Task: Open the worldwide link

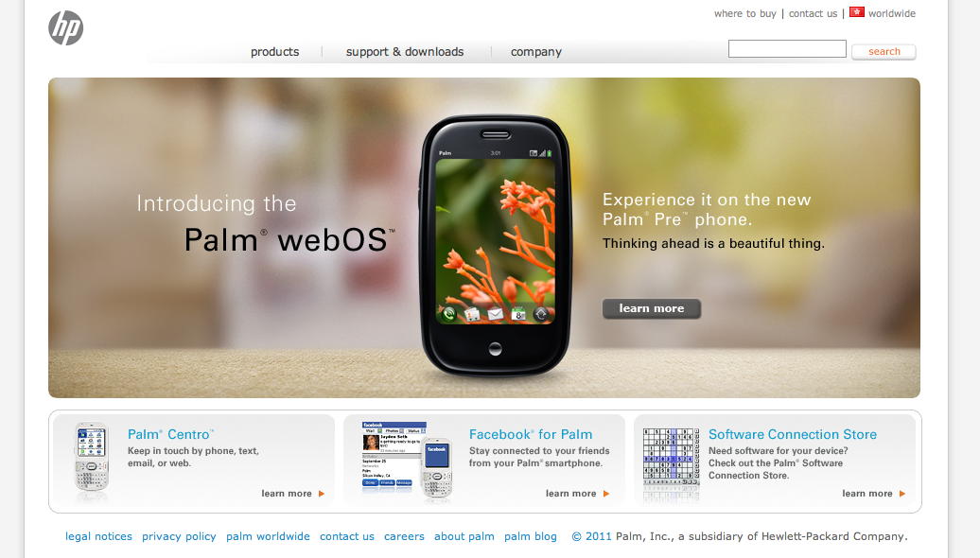Action: pyautogui.click(x=892, y=13)
